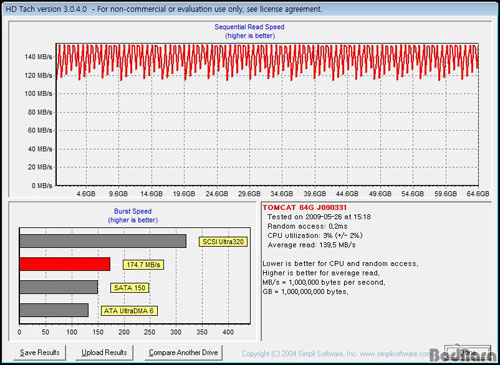
Task: Click the 24.6GB axis label
Action: pyautogui.click(x=217, y=194)
